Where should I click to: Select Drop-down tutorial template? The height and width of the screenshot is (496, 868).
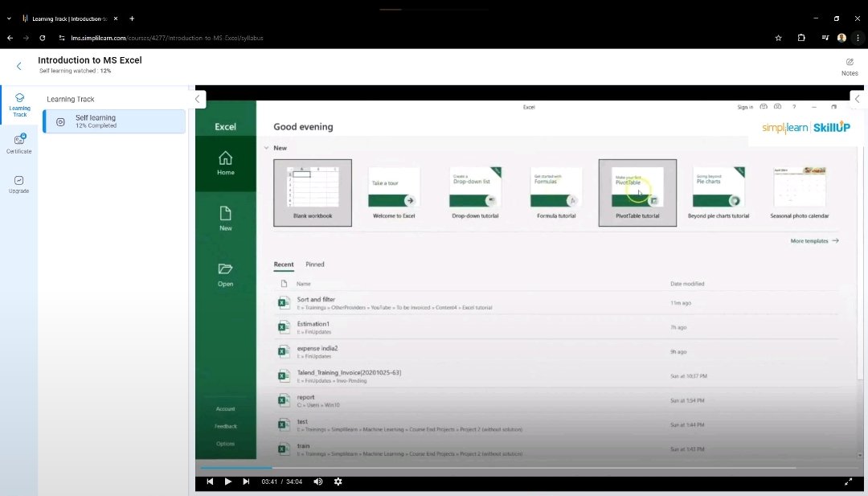click(x=475, y=193)
